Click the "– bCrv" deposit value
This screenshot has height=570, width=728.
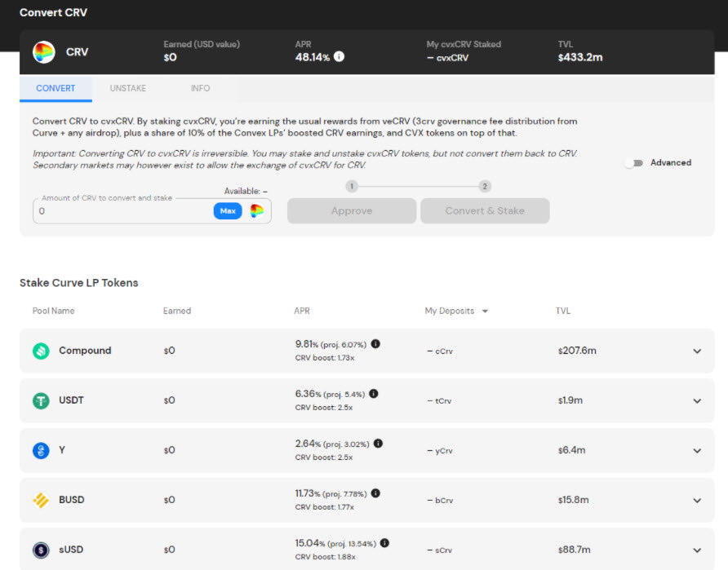point(440,501)
